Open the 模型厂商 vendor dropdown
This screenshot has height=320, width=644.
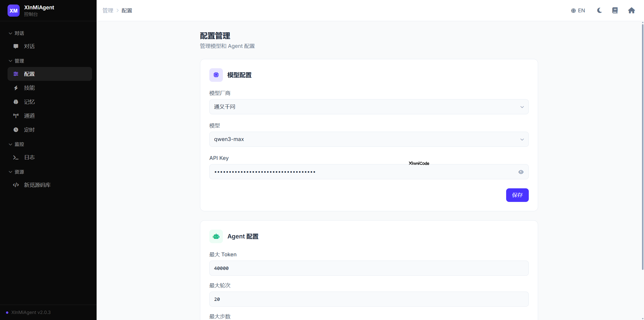(369, 107)
